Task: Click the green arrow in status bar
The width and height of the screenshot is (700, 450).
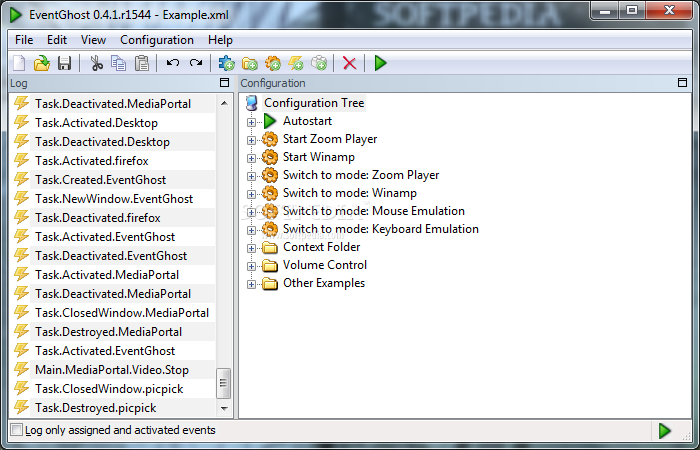Action: [x=664, y=430]
